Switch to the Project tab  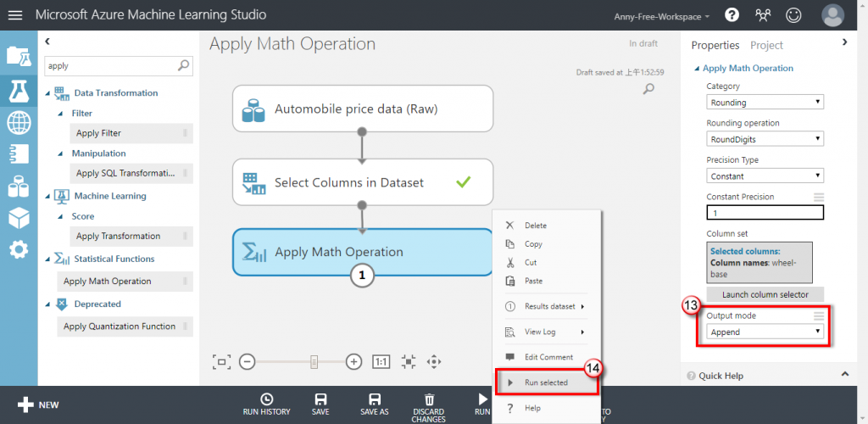coord(766,46)
